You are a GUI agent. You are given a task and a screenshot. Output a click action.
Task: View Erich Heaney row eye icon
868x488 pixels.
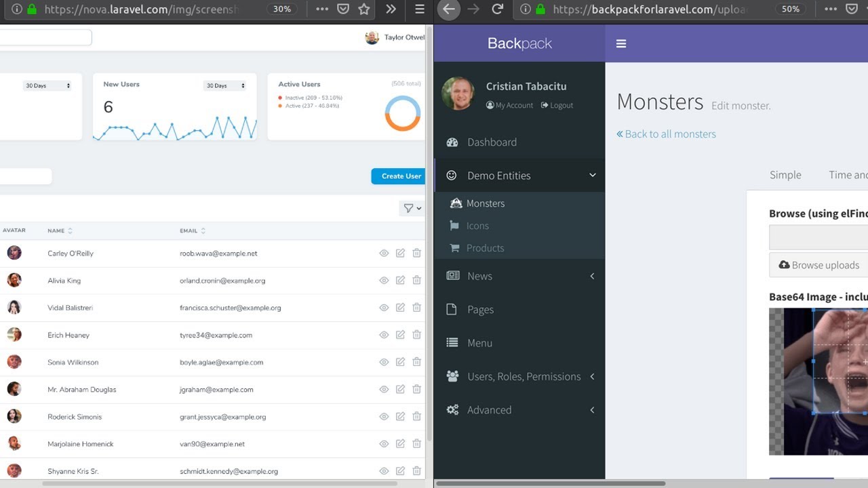(384, 335)
